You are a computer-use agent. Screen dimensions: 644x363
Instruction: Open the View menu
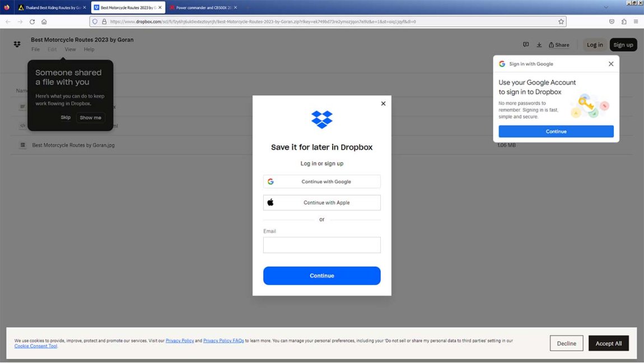(70, 49)
